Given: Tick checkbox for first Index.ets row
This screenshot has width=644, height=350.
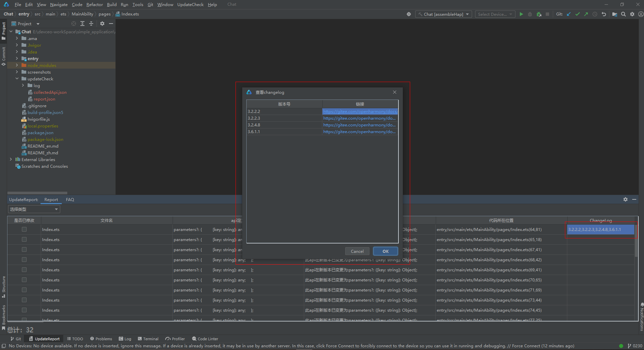Looking at the screenshot, I should click(x=24, y=229).
